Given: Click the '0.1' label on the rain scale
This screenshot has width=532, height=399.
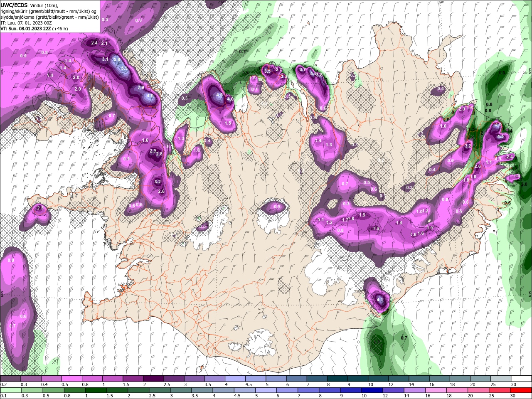Looking at the screenshot, I should click(3, 396).
